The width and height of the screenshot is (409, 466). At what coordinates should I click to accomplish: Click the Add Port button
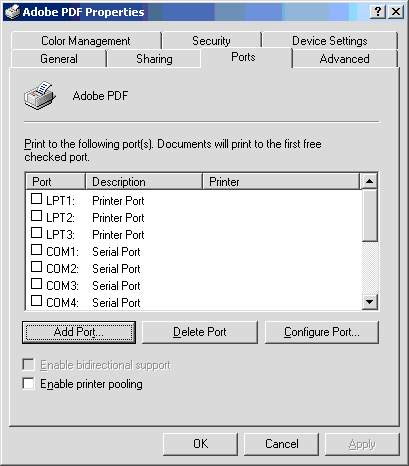(79, 332)
